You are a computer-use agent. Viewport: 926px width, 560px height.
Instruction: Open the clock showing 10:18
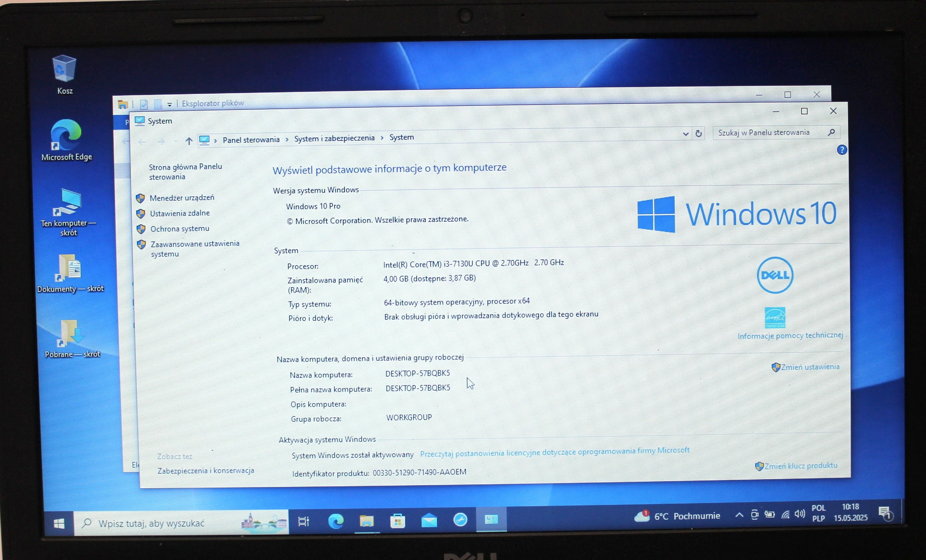[851, 512]
